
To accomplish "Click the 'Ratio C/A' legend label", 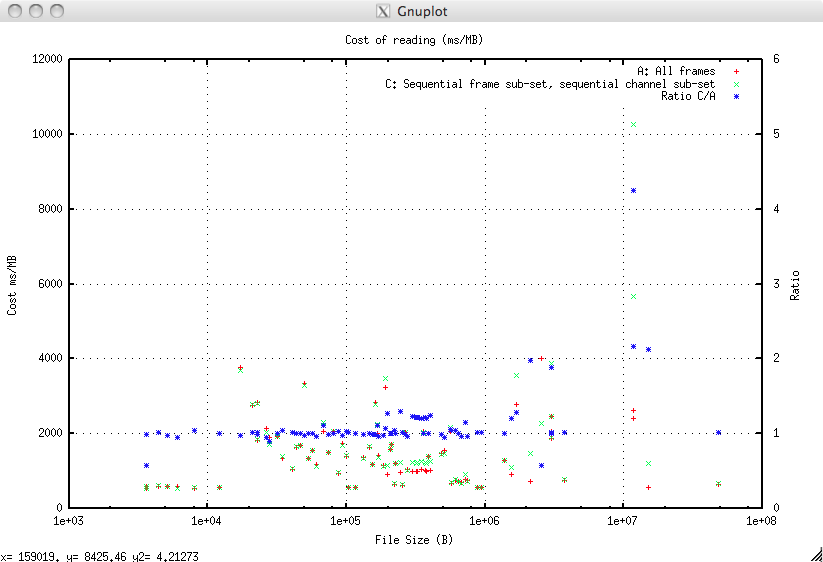I will 688,96.
